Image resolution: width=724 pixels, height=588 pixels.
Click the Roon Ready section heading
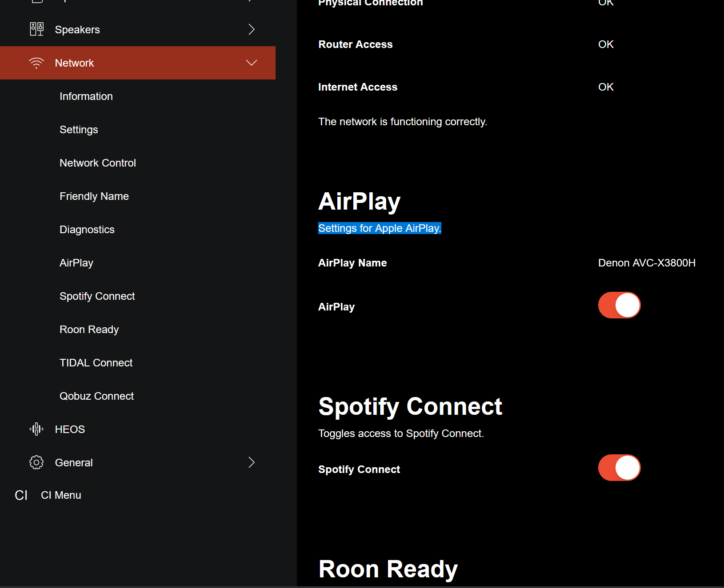[388, 569]
